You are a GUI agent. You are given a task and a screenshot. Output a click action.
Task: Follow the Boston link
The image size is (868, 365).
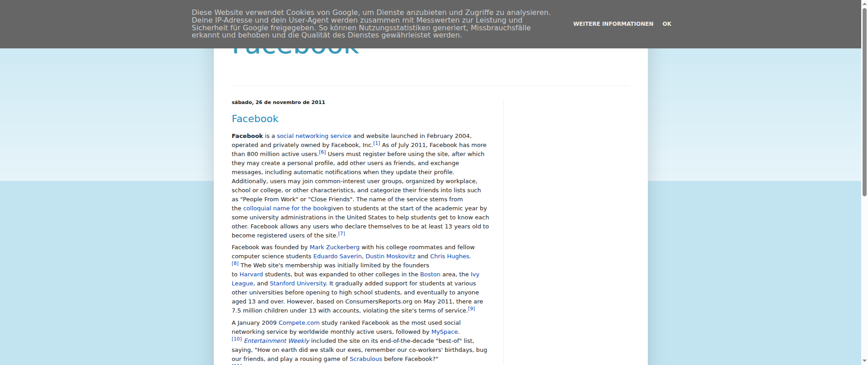430,274
